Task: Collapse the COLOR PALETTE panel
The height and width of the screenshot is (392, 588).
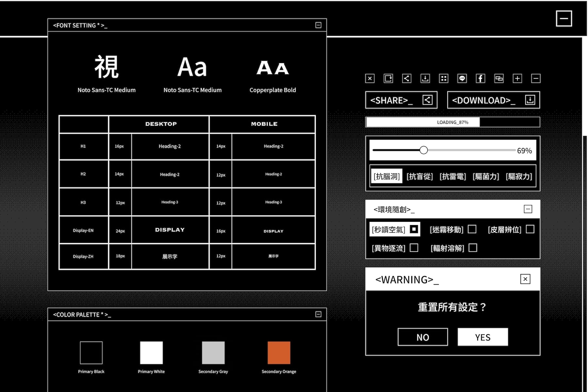Action: (x=318, y=314)
